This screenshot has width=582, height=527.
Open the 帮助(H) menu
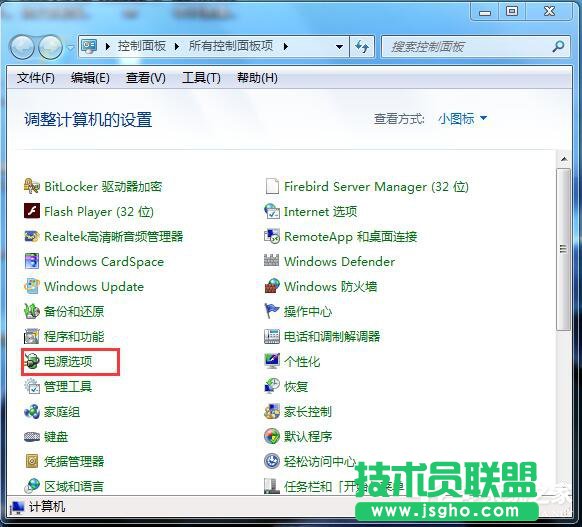[257, 78]
